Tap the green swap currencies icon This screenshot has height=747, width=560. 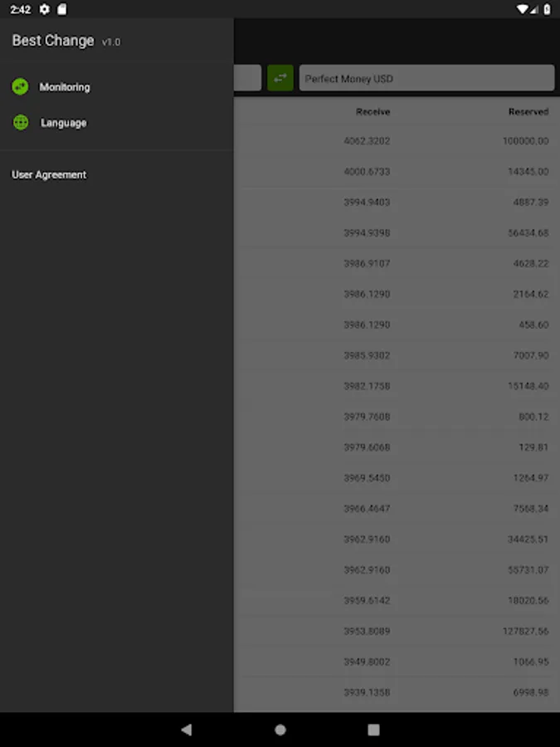280,78
